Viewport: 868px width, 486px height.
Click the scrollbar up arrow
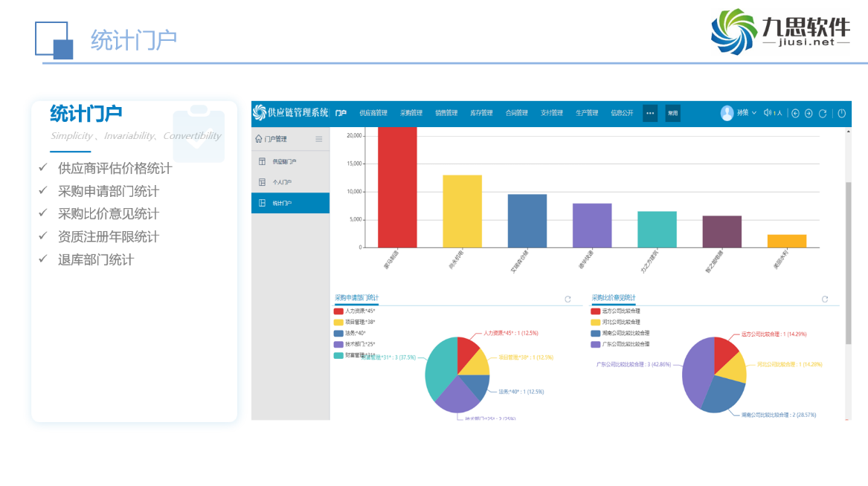click(848, 132)
